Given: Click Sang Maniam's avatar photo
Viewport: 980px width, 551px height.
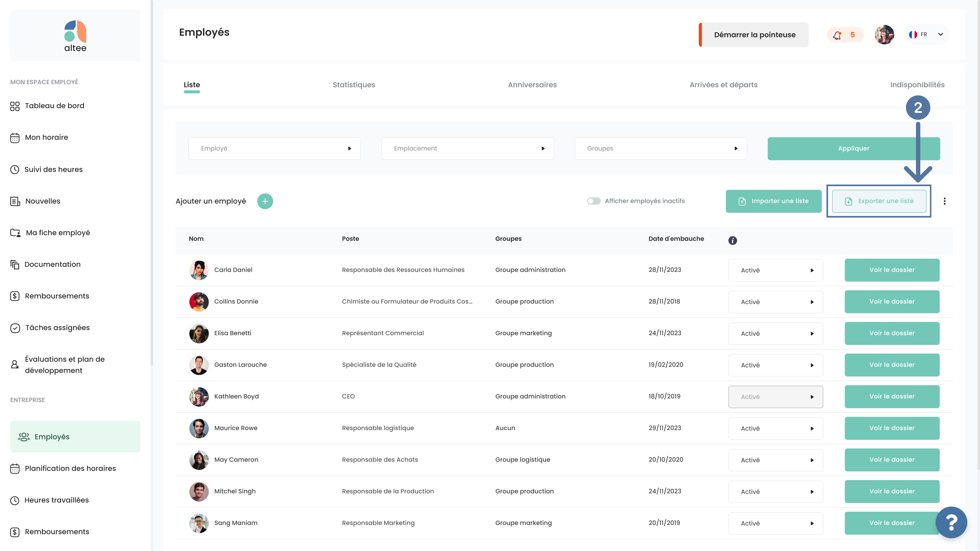Looking at the screenshot, I should [199, 523].
